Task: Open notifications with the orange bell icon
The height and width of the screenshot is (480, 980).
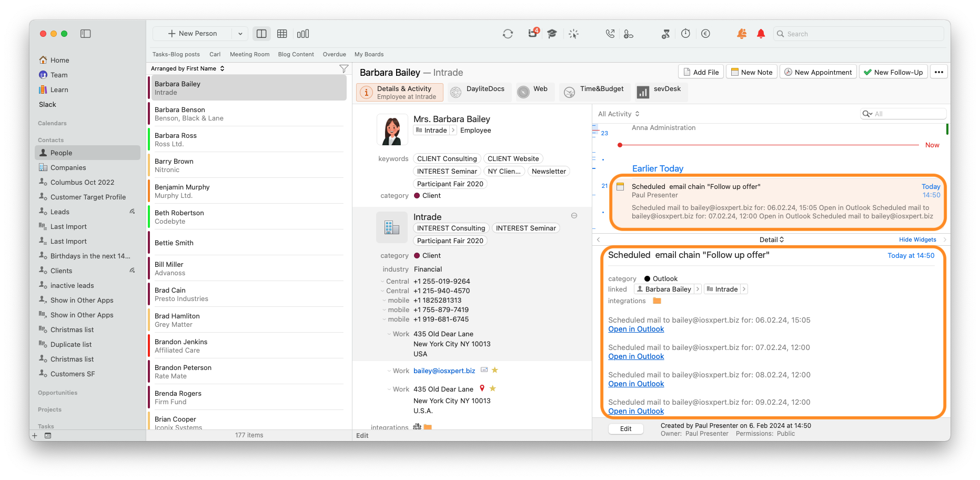Action: [742, 33]
